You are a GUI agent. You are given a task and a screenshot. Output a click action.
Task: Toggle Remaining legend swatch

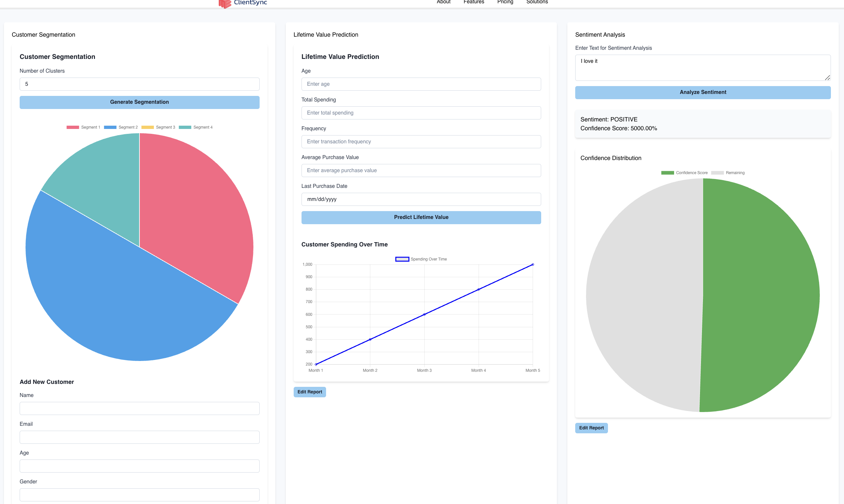click(717, 173)
